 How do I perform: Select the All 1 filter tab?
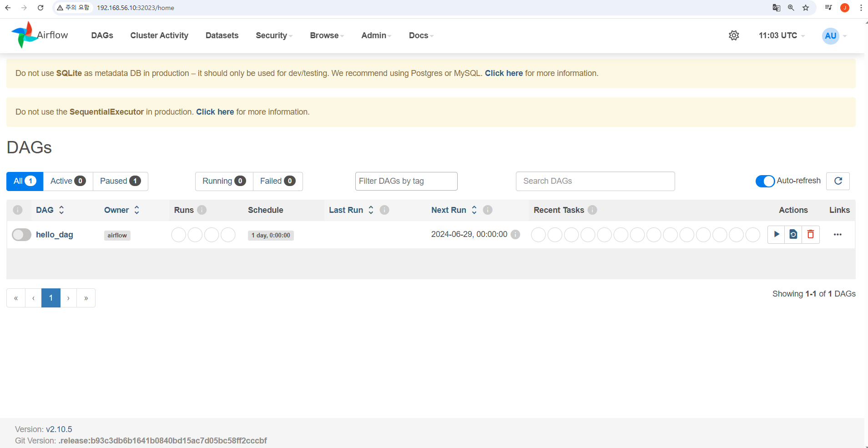25,181
